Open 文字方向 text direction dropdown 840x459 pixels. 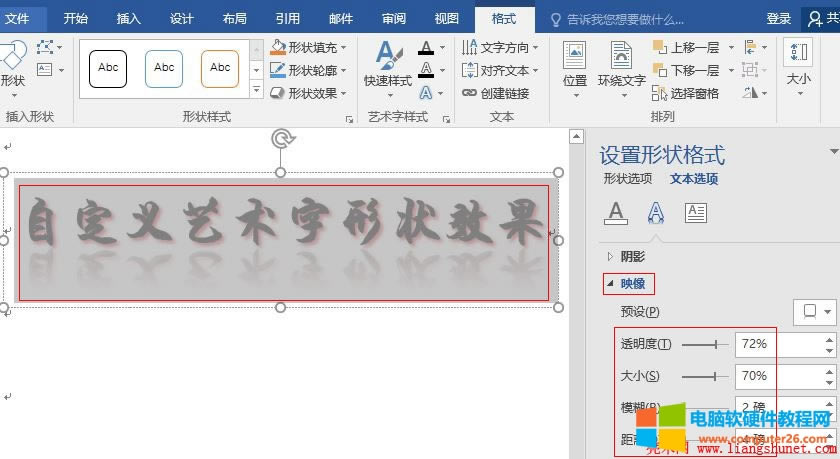[x=500, y=48]
